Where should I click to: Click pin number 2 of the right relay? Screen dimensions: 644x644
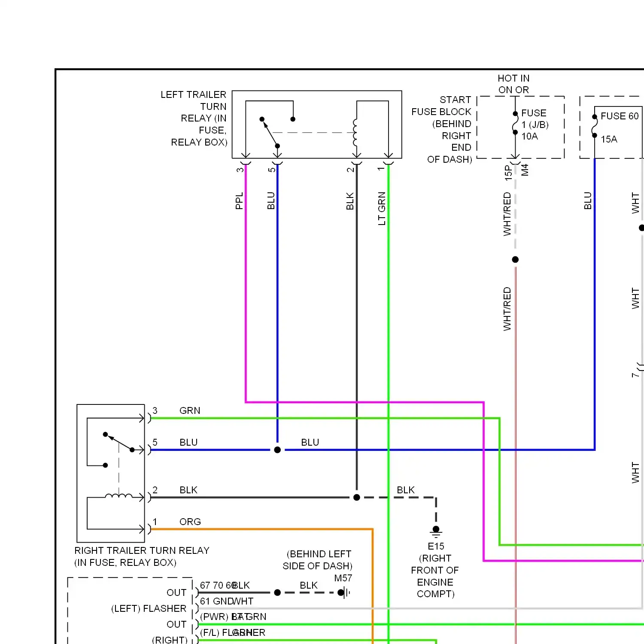[x=155, y=490]
